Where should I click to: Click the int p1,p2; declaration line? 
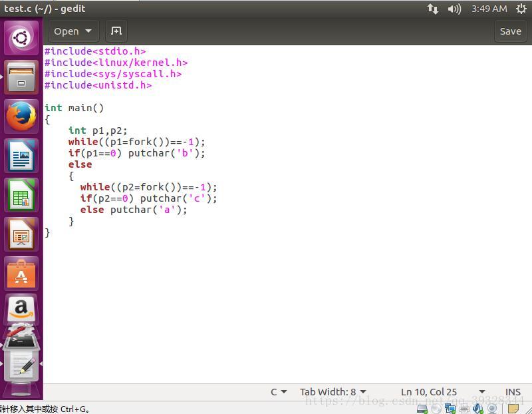point(98,130)
